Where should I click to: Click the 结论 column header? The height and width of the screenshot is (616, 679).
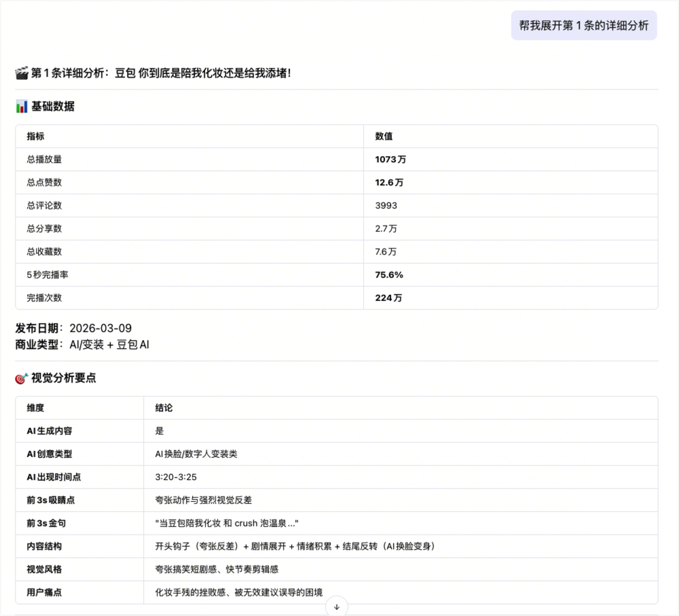pos(164,408)
